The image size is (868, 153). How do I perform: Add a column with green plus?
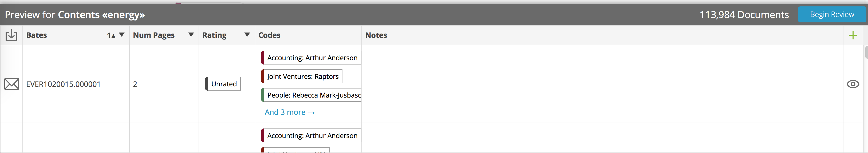click(x=853, y=35)
